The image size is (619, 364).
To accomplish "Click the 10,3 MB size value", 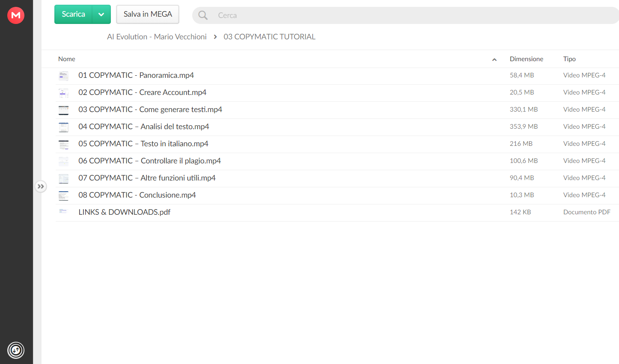I will click(522, 195).
